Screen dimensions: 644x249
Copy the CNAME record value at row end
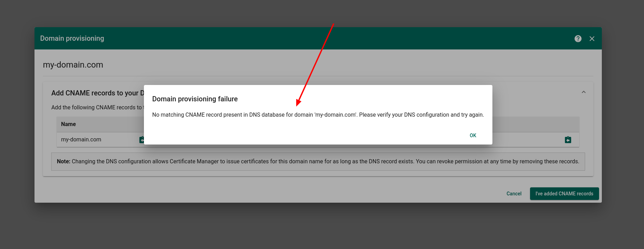(568, 140)
